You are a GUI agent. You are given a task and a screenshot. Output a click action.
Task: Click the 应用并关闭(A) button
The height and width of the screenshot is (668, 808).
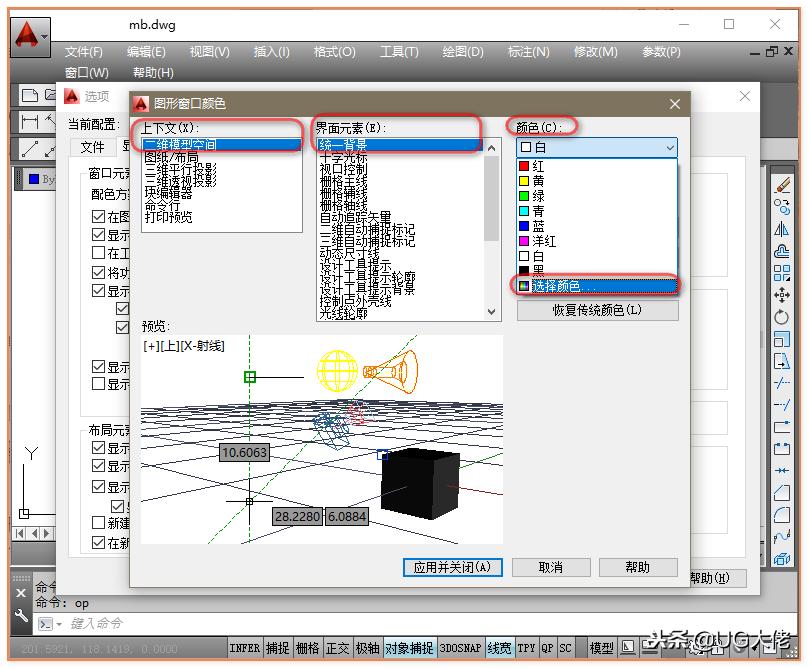pos(452,567)
